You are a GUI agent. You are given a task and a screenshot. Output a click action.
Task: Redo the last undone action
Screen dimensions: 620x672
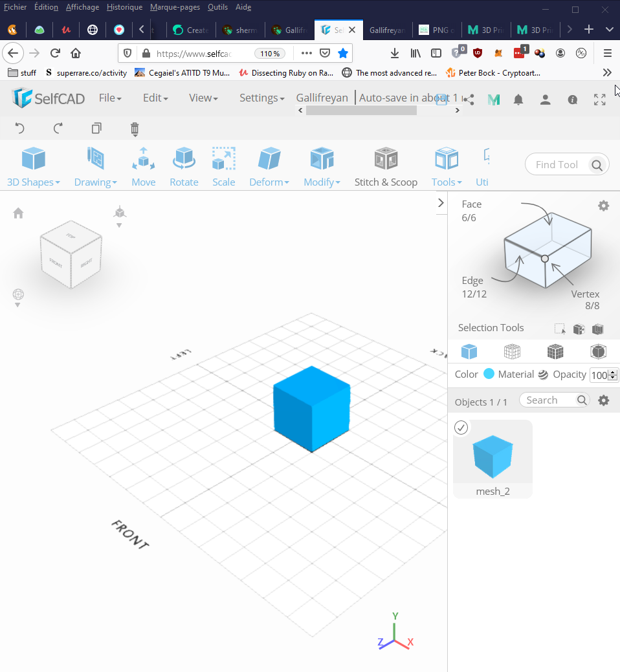[58, 128]
